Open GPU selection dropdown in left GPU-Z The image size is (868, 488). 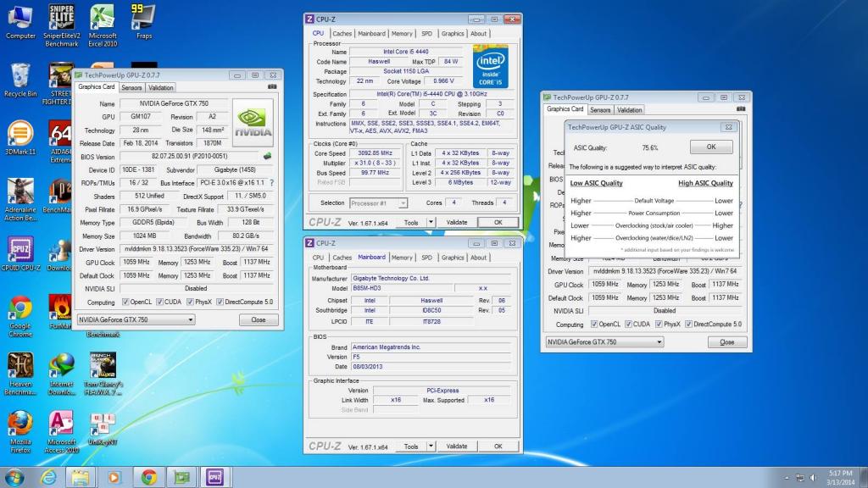point(136,319)
